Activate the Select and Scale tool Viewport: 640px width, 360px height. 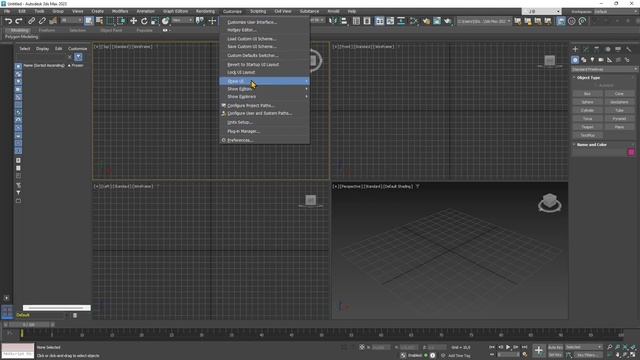tap(155, 21)
